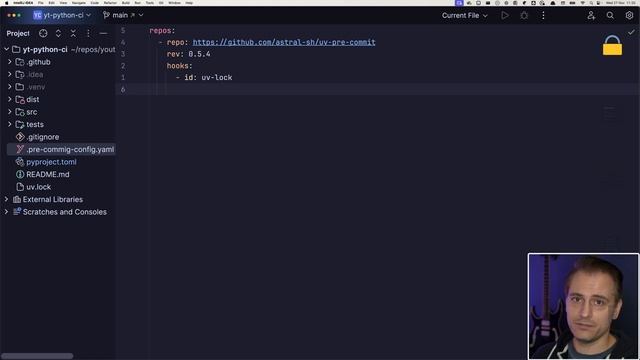This screenshot has height=360, width=640.
Task: Click the Project panel title
Action: (x=18, y=33)
